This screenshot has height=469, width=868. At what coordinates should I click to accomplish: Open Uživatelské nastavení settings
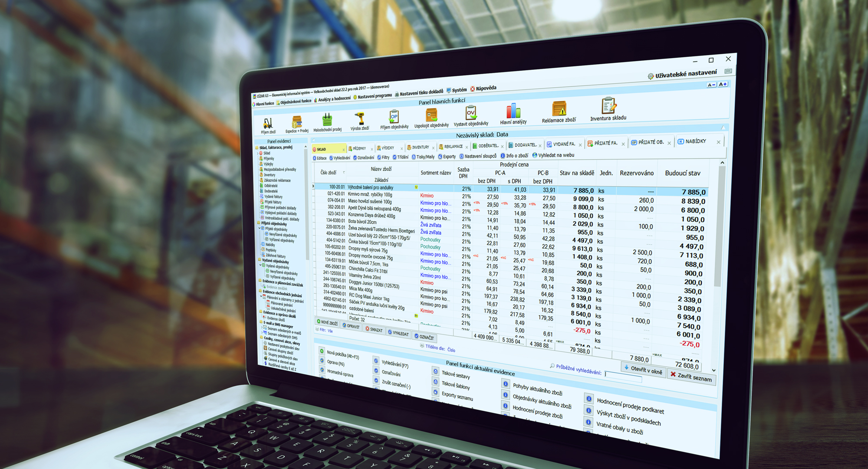(682, 74)
